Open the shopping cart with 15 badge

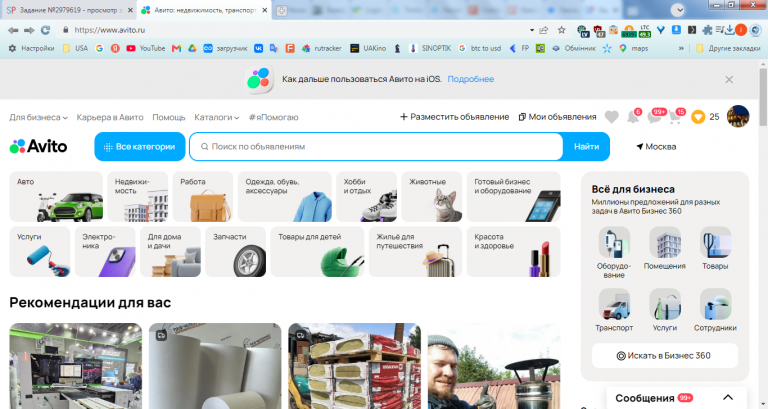(675, 117)
